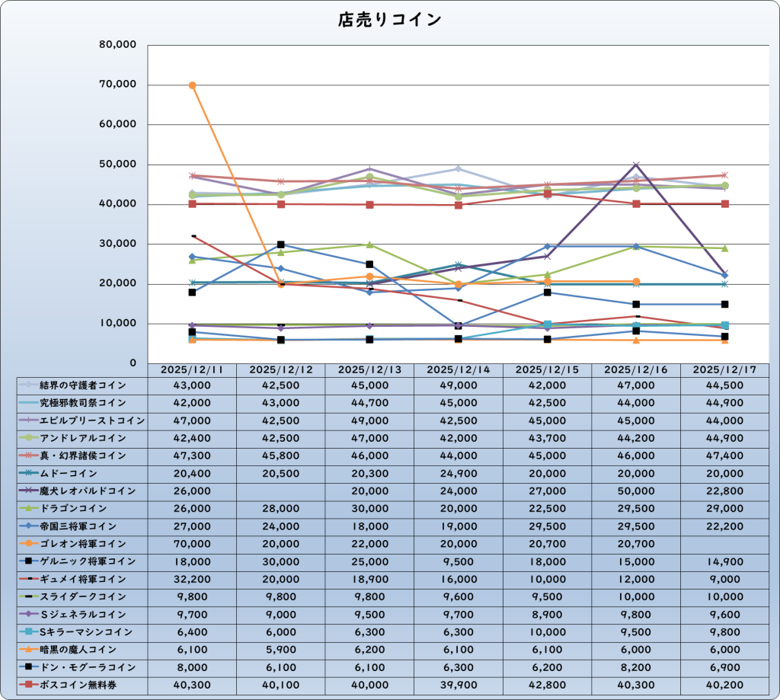Click the 2025/12/17 date column header
Screen dimensions: 780x700
[725, 369]
